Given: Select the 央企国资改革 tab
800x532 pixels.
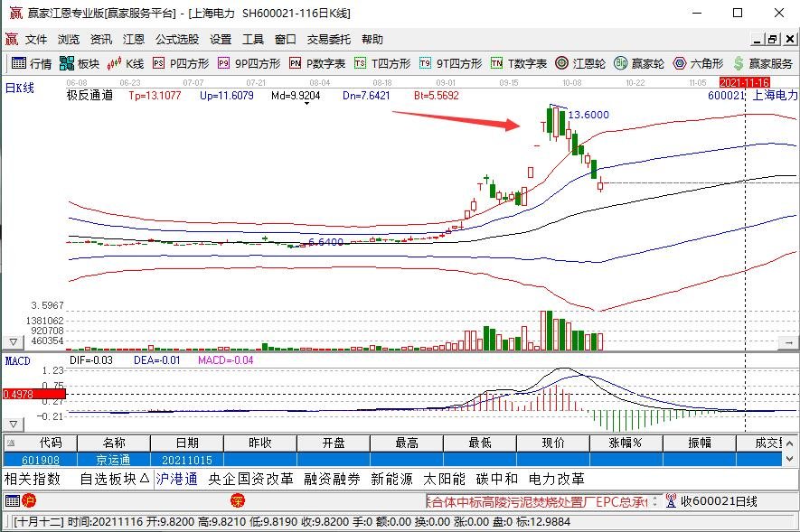Looking at the screenshot, I should click(x=251, y=479).
